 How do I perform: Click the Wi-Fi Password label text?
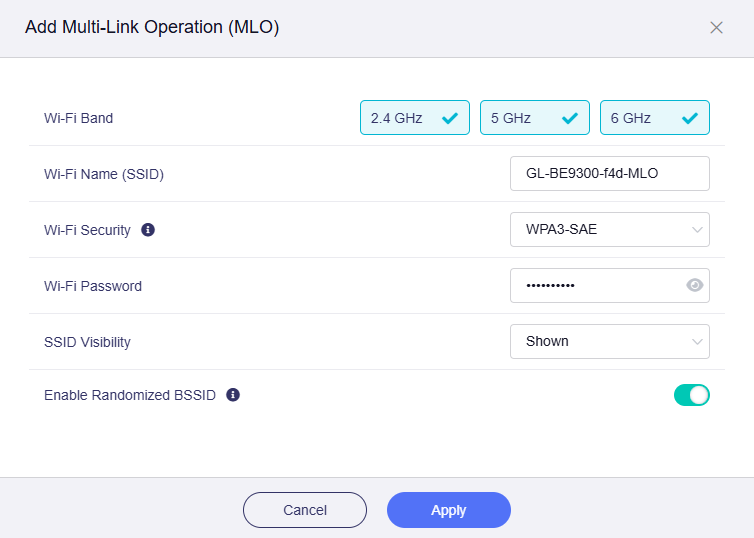click(93, 286)
